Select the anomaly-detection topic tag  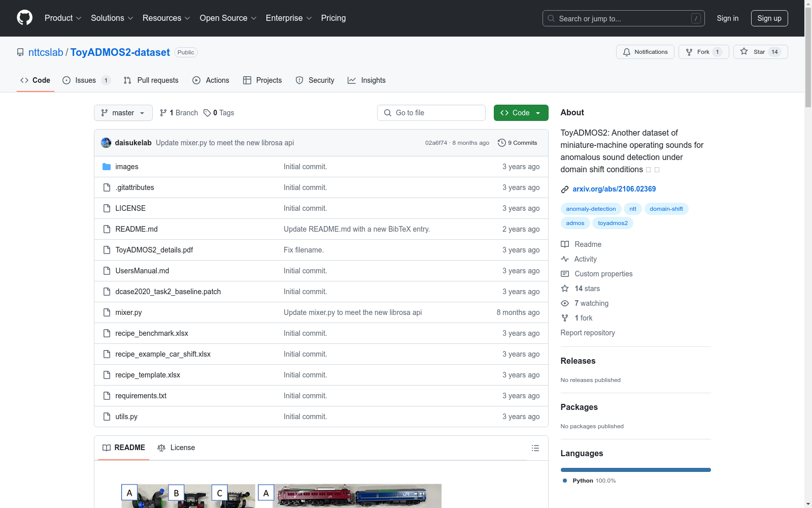coord(591,209)
